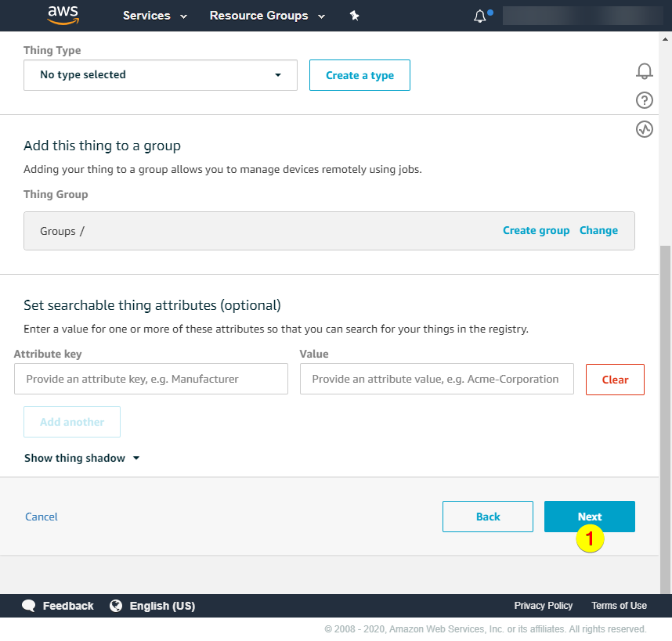Click the Create a type button
The image size is (672, 641).
click(359, 75)
